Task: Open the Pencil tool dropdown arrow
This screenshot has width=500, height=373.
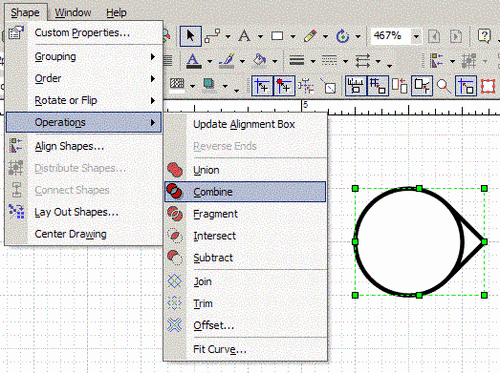Action: 325,36
